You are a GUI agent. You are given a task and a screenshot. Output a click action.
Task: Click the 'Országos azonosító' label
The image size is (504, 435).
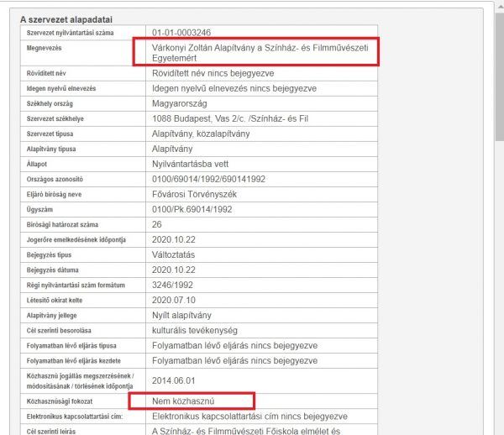point(55,179)
